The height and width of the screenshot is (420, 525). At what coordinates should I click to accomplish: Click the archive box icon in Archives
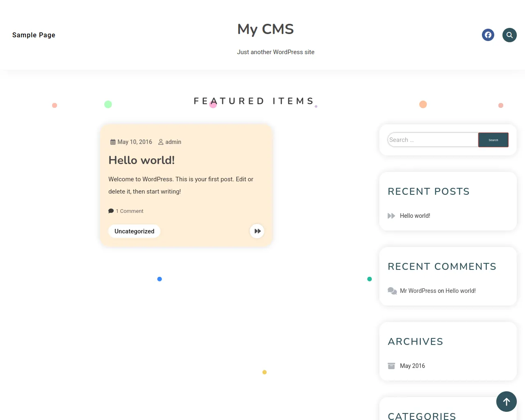[x=391, y=366]
